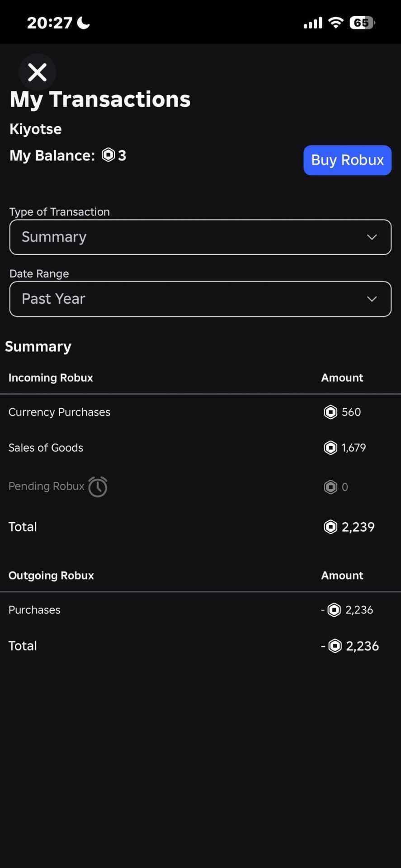Tap the battery indicator showing 65
401x868 pixels.
click(x=362, y=23)
